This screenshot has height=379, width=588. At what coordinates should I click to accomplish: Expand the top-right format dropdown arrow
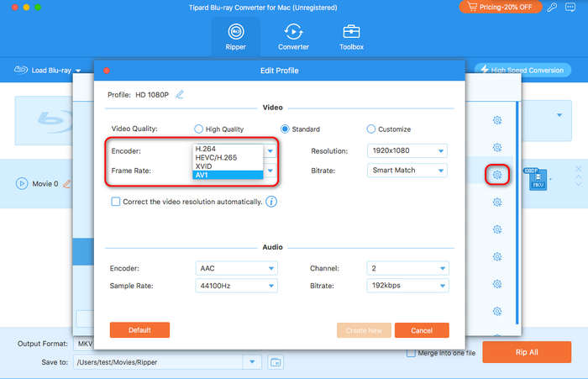(559, 115)
